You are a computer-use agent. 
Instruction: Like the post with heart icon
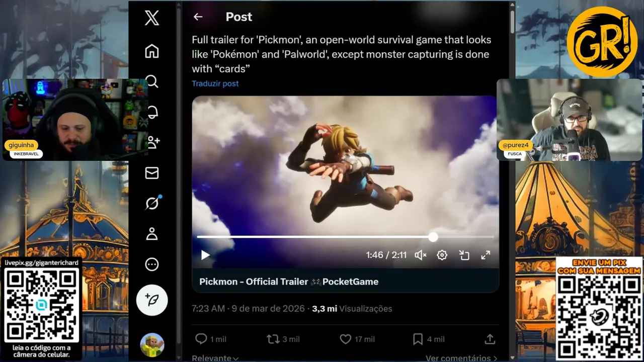[x=346, y=339]
